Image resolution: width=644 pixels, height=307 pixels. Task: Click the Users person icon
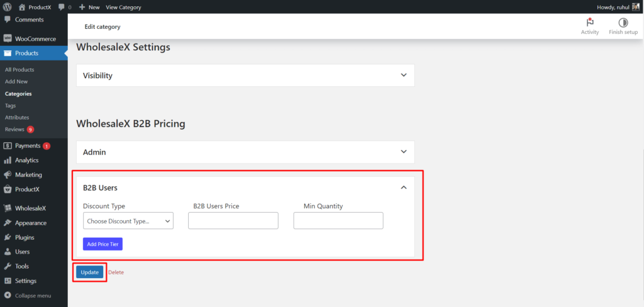[x=8, y=252]
